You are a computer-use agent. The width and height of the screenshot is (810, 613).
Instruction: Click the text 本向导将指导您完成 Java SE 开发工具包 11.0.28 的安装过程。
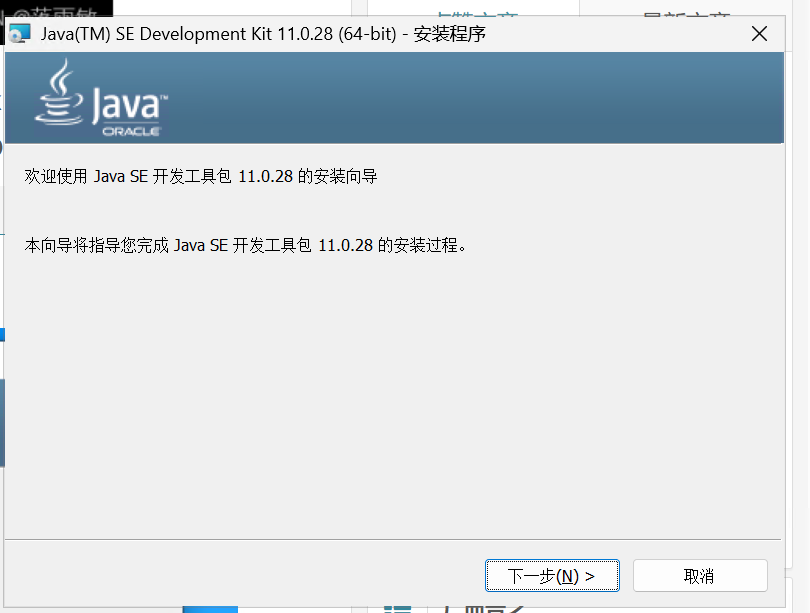pyautogui.click(x=245, y=245)
